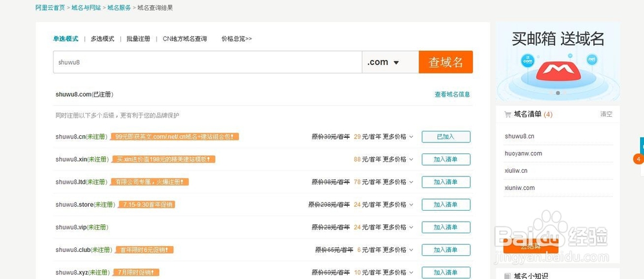Click the shuwu8.club(未注册) domain name
Image resolution: width=644 pixels, height=279 pixels.
point(84,250)
